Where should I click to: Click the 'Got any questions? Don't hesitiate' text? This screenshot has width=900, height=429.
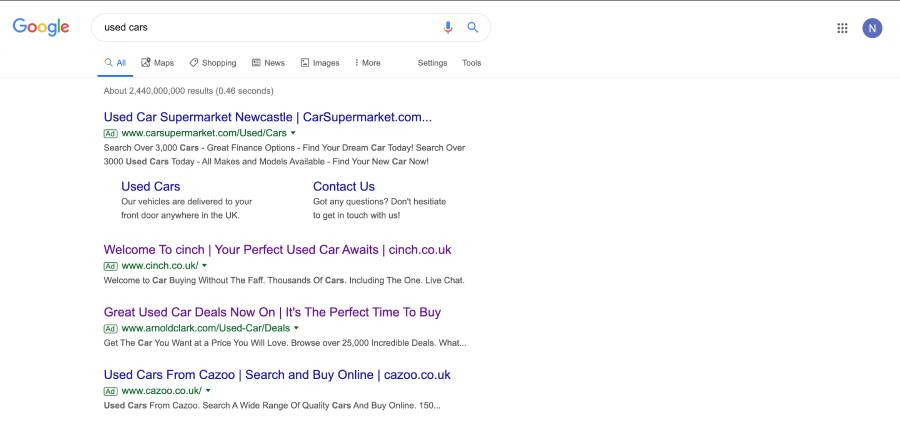point(379,202)
